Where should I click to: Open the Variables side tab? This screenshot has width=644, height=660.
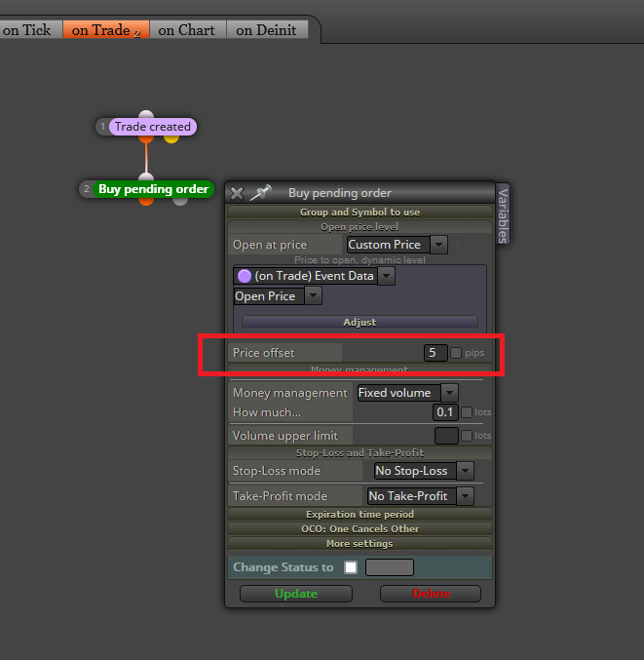click(503, 214)
